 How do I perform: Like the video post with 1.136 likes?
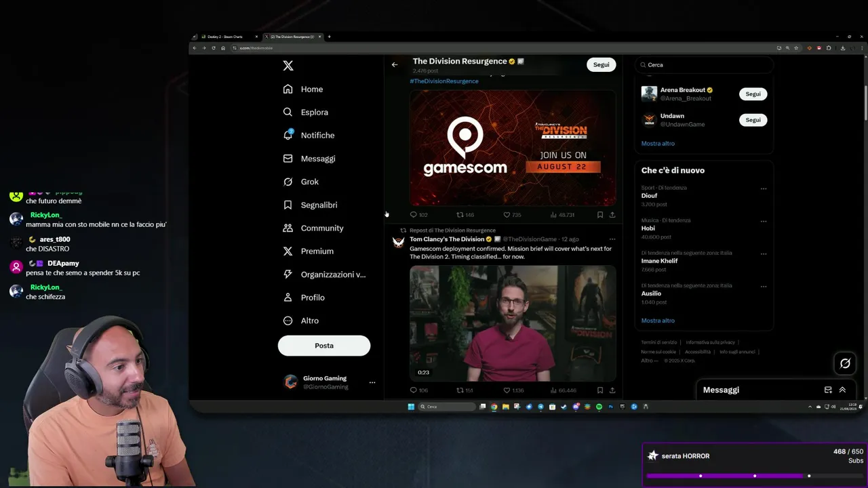point(513,390)
